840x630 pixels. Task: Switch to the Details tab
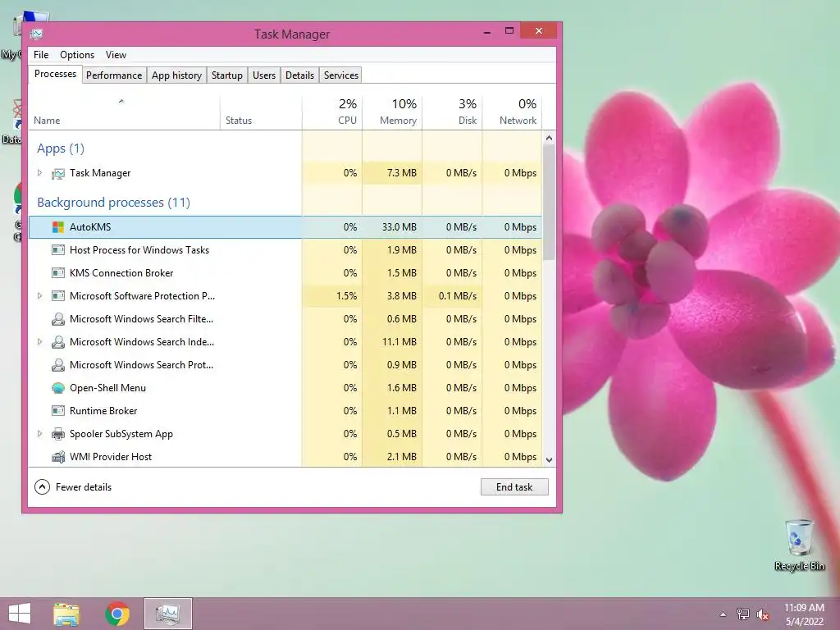coord(299,75)
